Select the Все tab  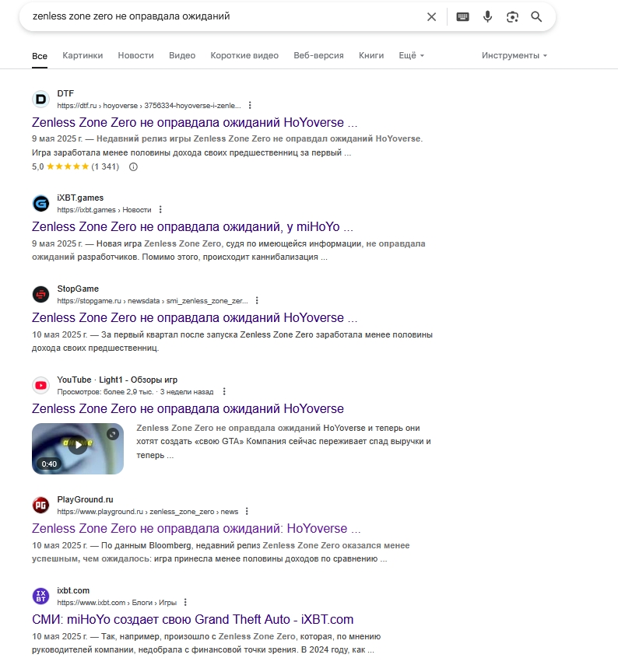(40, 56)
